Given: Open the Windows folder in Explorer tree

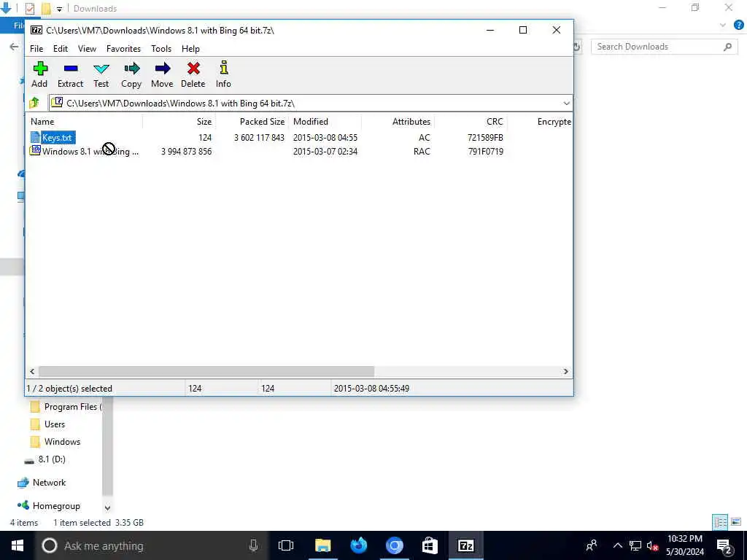Looking at the screenshot, I should (62, 442).
